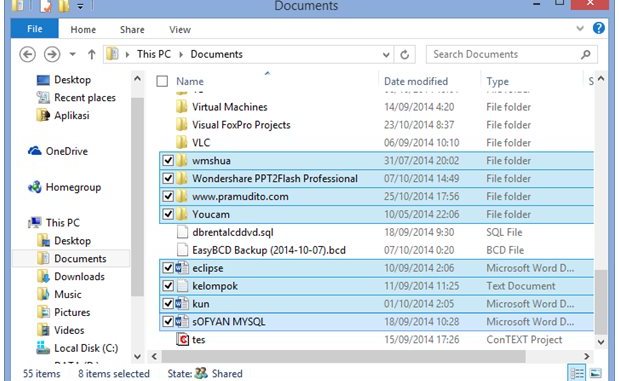
Task: Uncheck the kun file checkbox
Action: [168, 304]
